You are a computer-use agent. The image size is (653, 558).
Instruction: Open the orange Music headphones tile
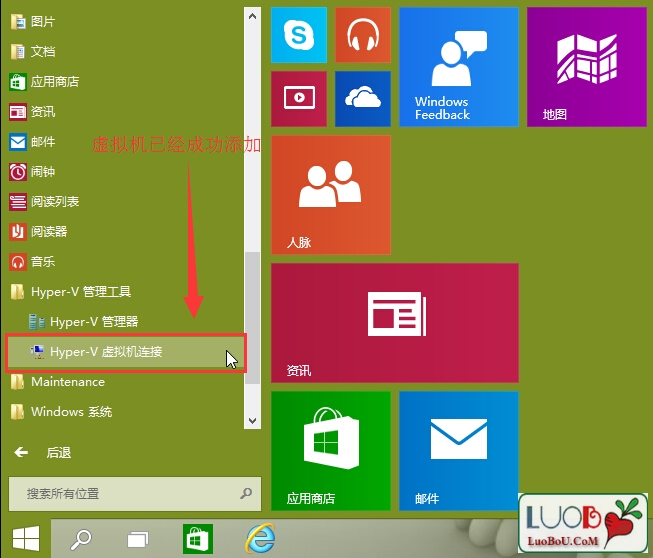pos(363,35)
